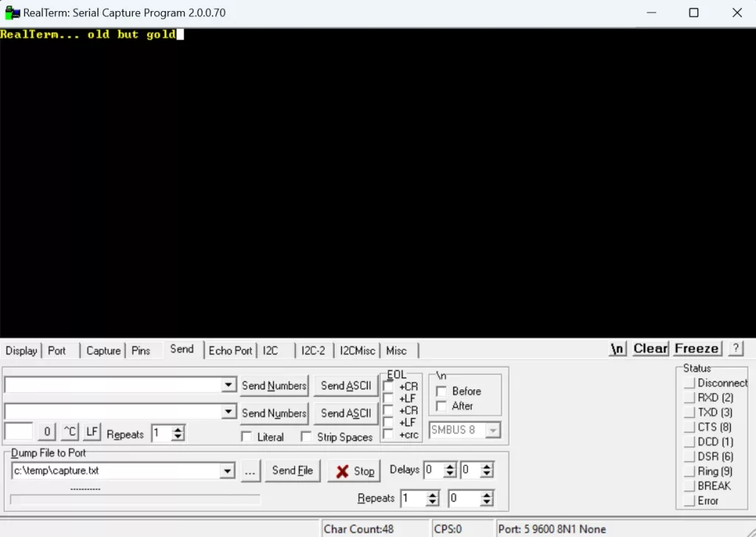
Task: Switch to the Display tab
Action: point(21,351)
